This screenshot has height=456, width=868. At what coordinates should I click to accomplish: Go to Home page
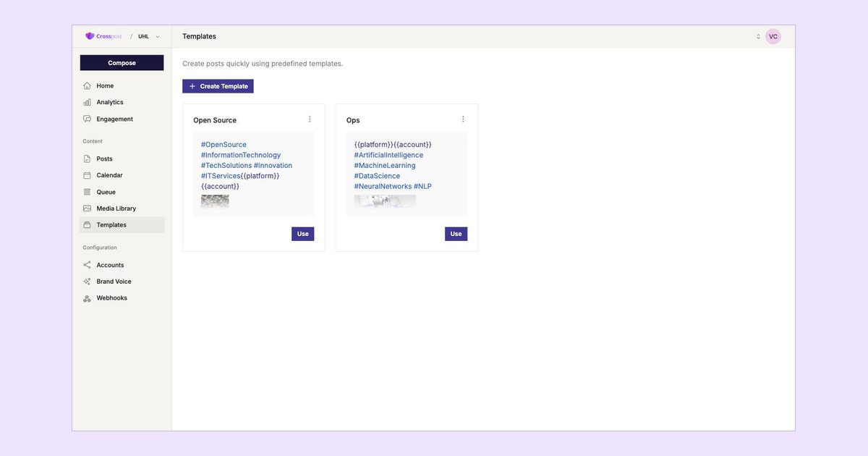(x=122, y=85)
